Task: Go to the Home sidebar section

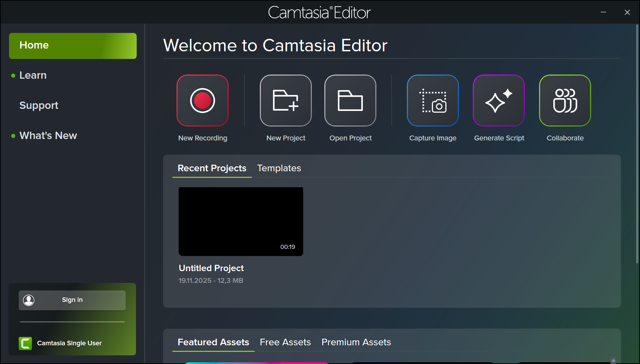Action: click(73, 46)
